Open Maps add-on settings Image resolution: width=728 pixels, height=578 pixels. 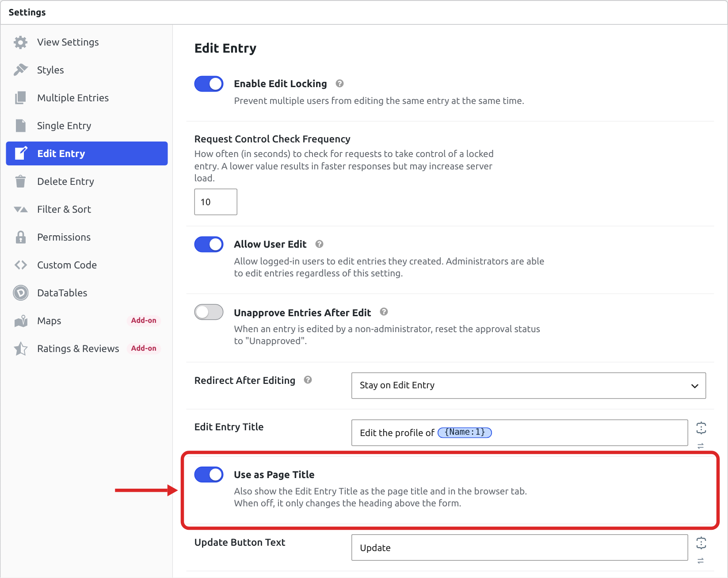(87, 321)
